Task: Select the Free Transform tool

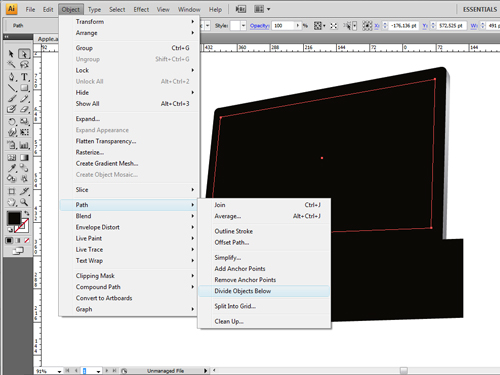Action: (x=24, y=132)
